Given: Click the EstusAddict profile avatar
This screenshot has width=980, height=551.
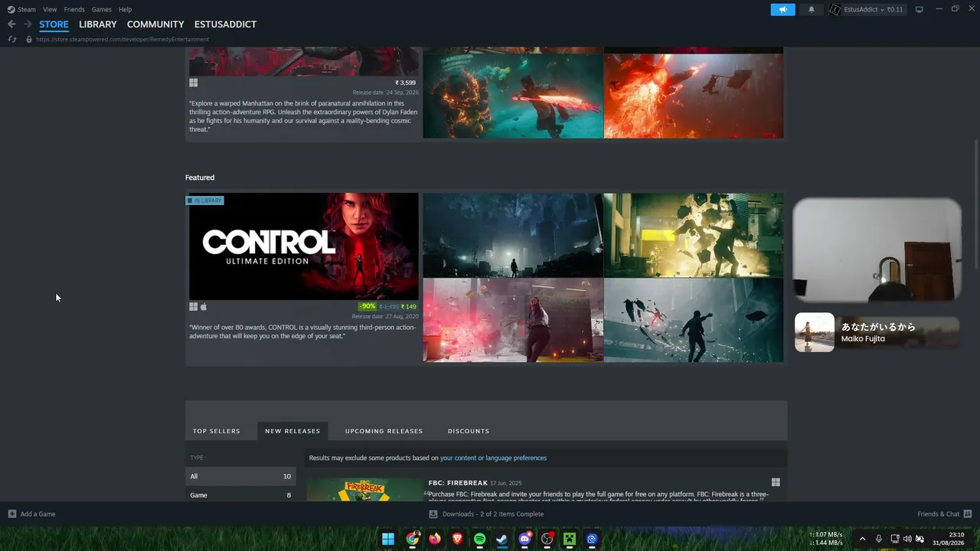Looking at the screenshot, I should [835, 9].
